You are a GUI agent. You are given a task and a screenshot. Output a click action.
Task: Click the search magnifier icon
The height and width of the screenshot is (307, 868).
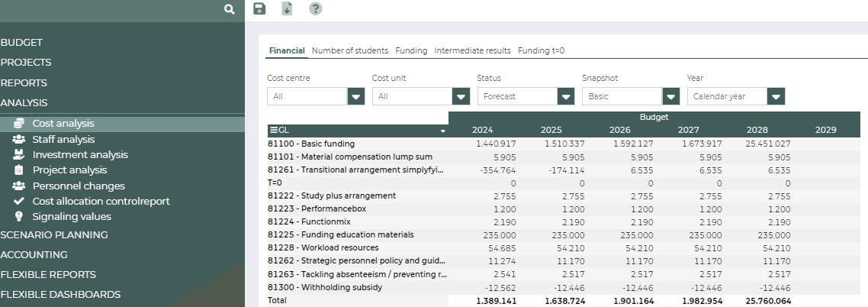click(229, 9)
